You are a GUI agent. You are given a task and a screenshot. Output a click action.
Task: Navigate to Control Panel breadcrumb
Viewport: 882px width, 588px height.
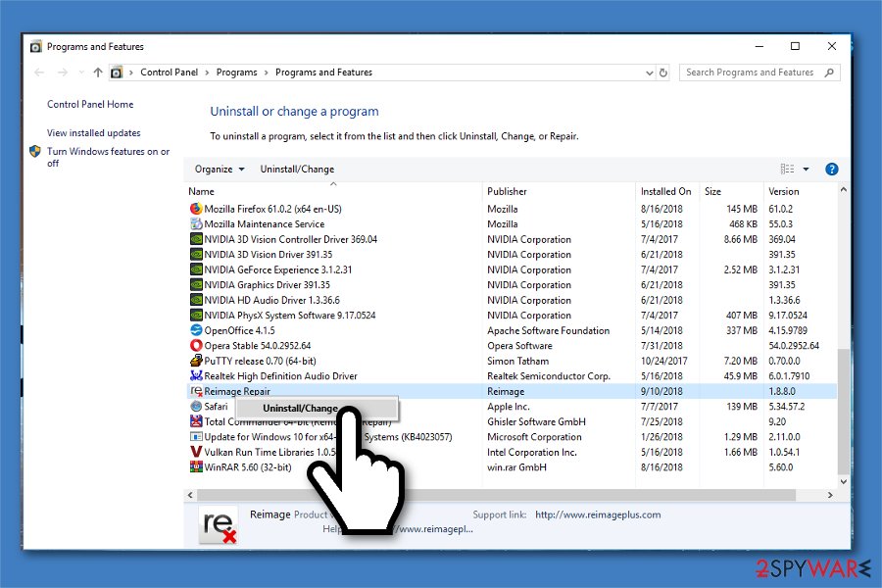(169, 73)
